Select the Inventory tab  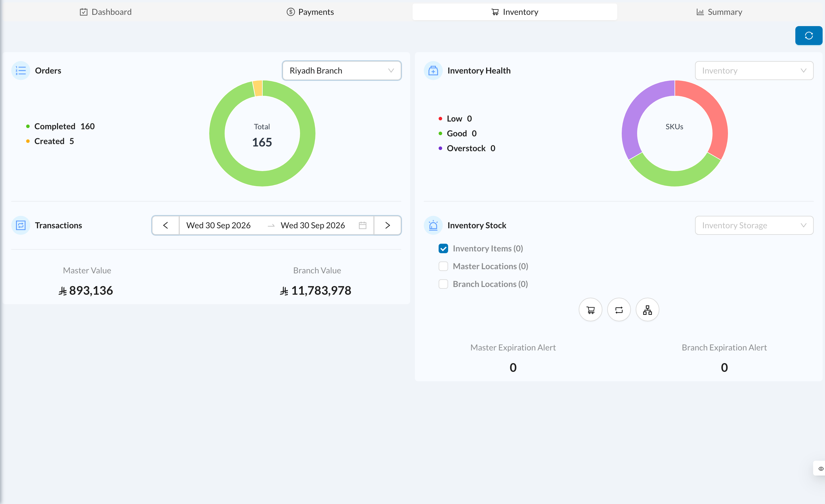tap(515, 12)
